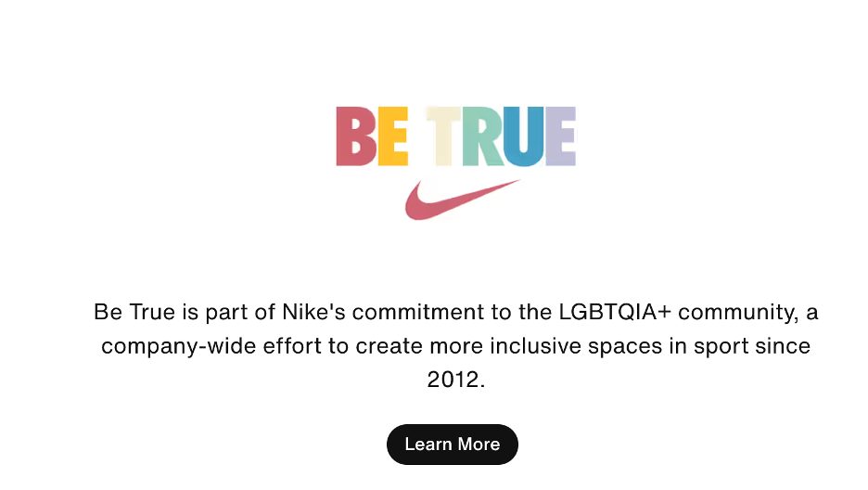
Task: Click the word LGBTQIA+ in the paragraph
Action: click(x=615, y=312)
